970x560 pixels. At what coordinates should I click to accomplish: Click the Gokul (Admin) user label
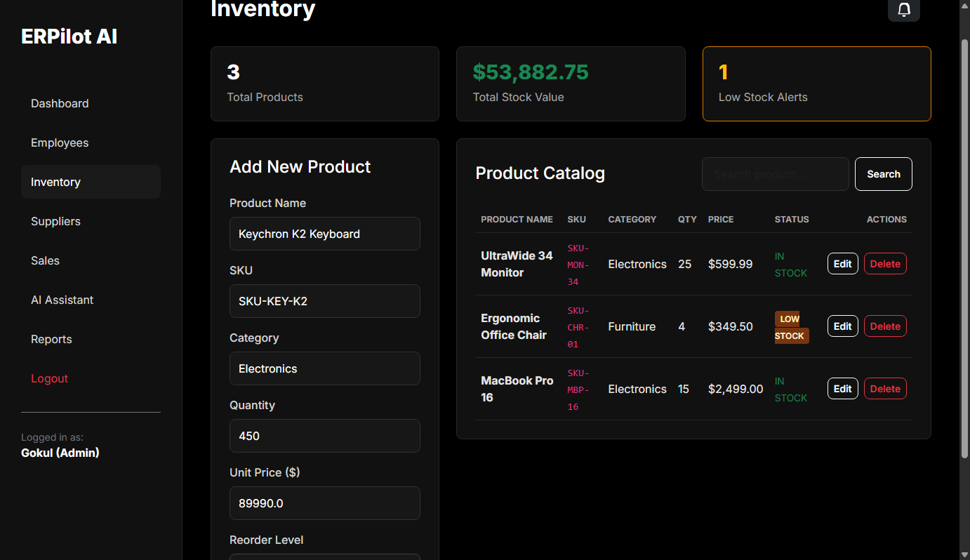60,453
